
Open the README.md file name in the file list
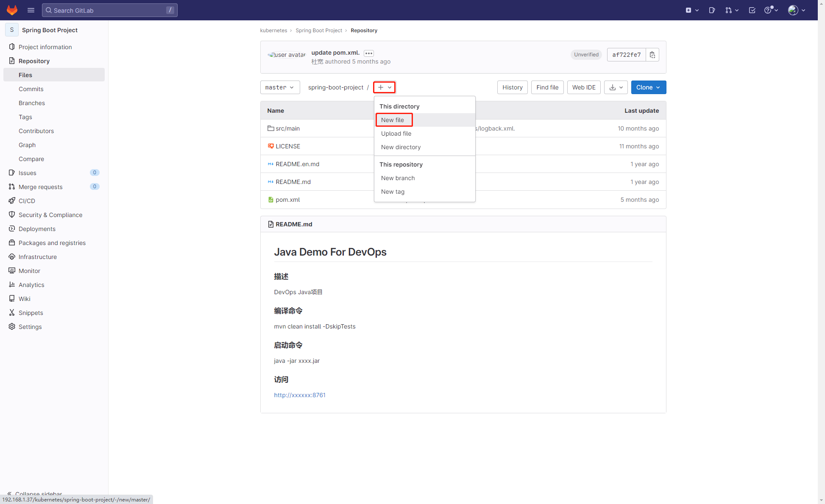pos(293,182)
